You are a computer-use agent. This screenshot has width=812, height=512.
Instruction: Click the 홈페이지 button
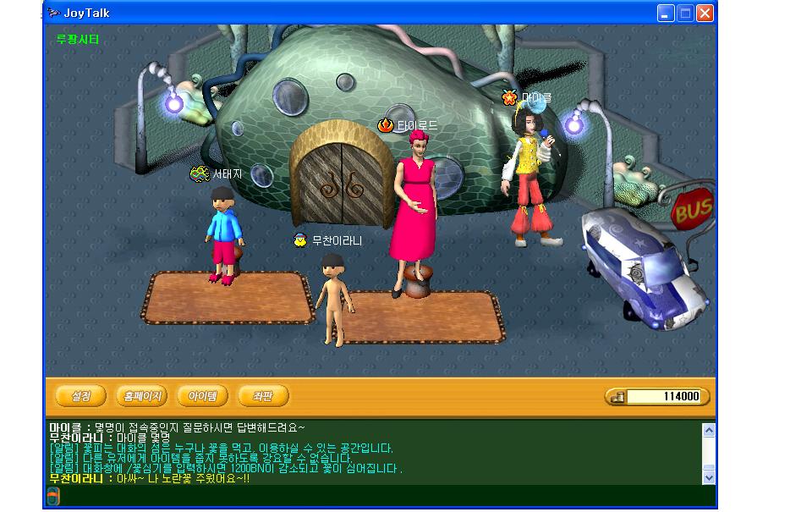pyautogui.click(x=141, y=396)
